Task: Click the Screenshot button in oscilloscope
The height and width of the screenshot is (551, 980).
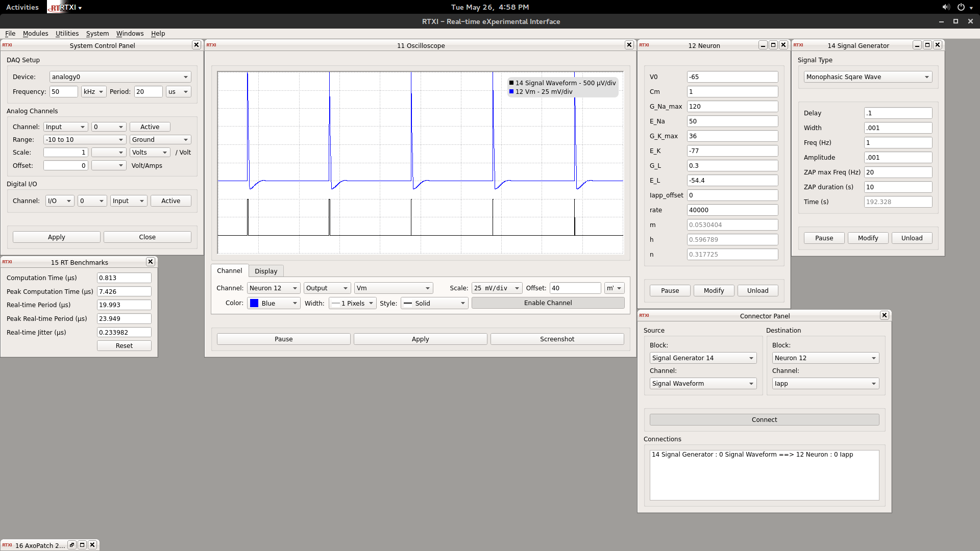Action: (557, 338)
